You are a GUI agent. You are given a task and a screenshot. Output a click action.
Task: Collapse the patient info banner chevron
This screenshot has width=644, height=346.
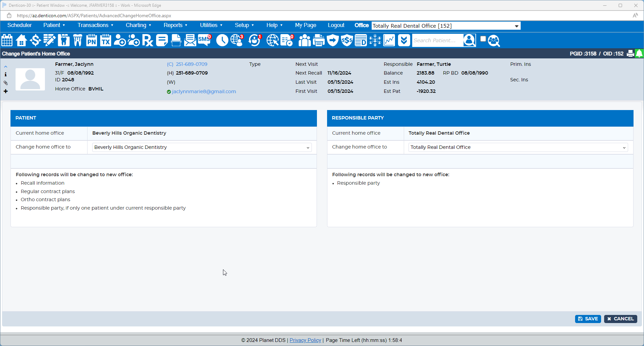click(6, 66)
